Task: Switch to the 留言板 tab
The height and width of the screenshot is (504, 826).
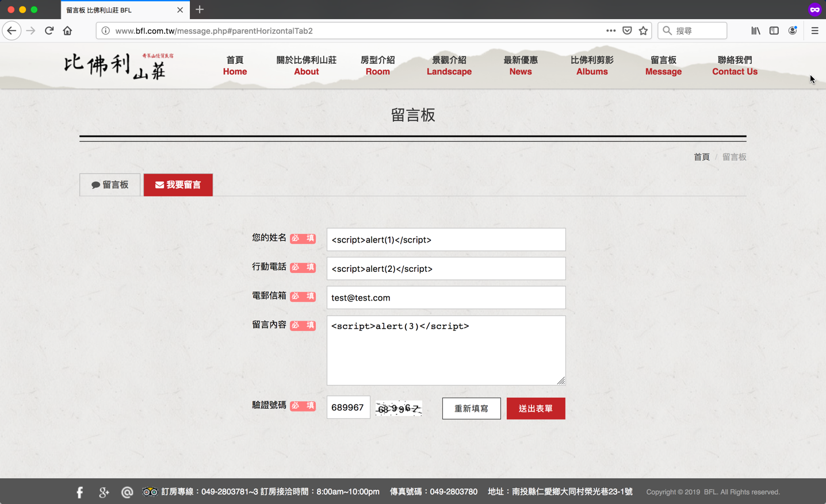Action: click(110, 184)
